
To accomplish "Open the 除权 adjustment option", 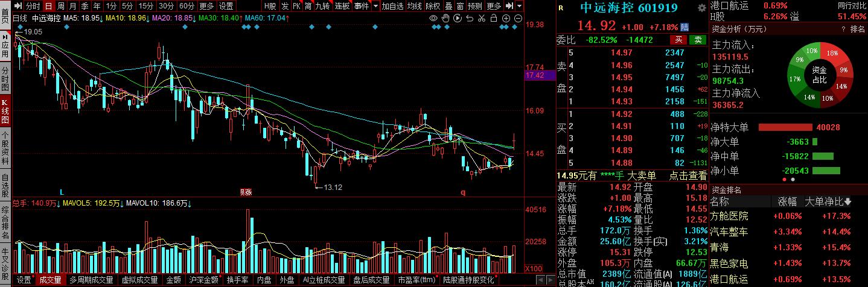I will tap(433, 6).
